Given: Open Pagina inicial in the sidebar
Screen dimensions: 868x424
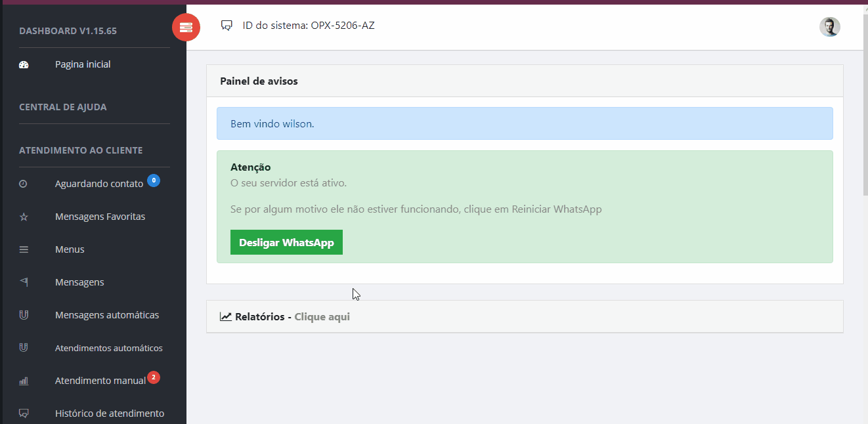Looking at the screenshot, I should click(x=83, y=64).
